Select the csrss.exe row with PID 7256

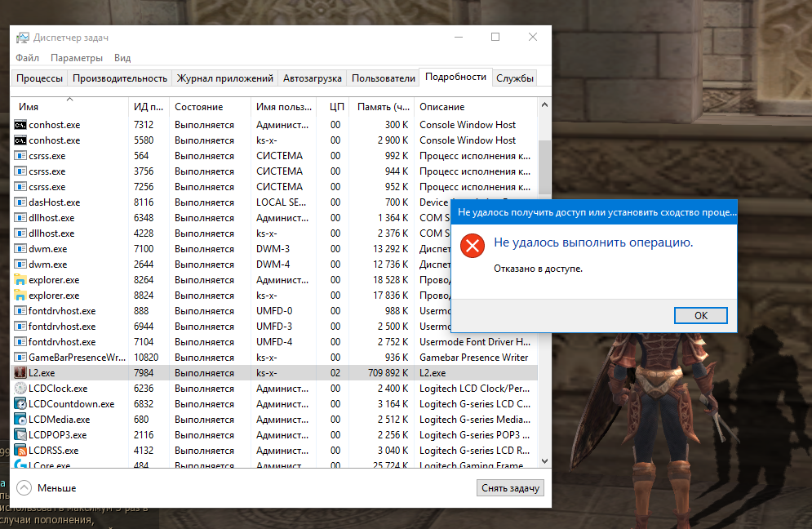(x=274, y=186)
